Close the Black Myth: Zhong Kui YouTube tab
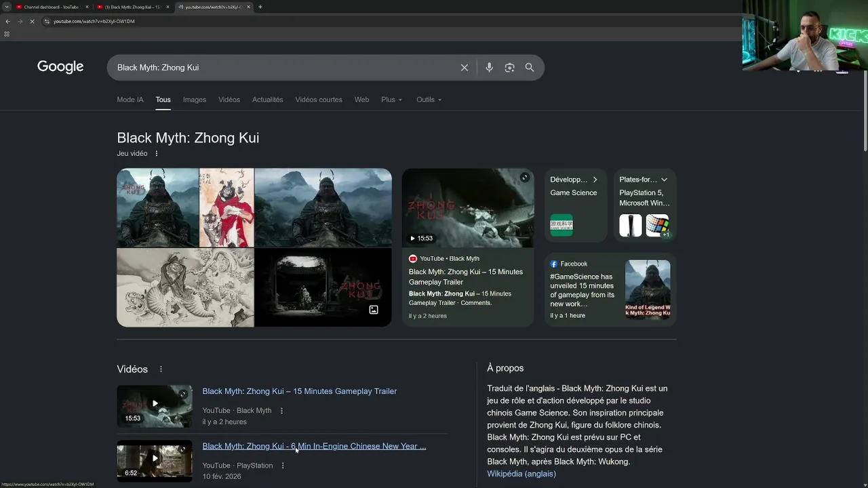 tap(167, 7)
